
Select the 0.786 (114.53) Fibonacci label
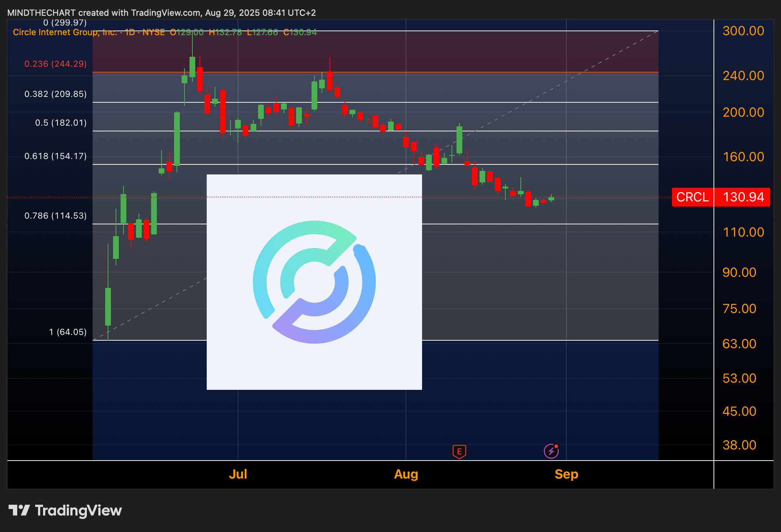pyautogui.click(x=55, y=216)
